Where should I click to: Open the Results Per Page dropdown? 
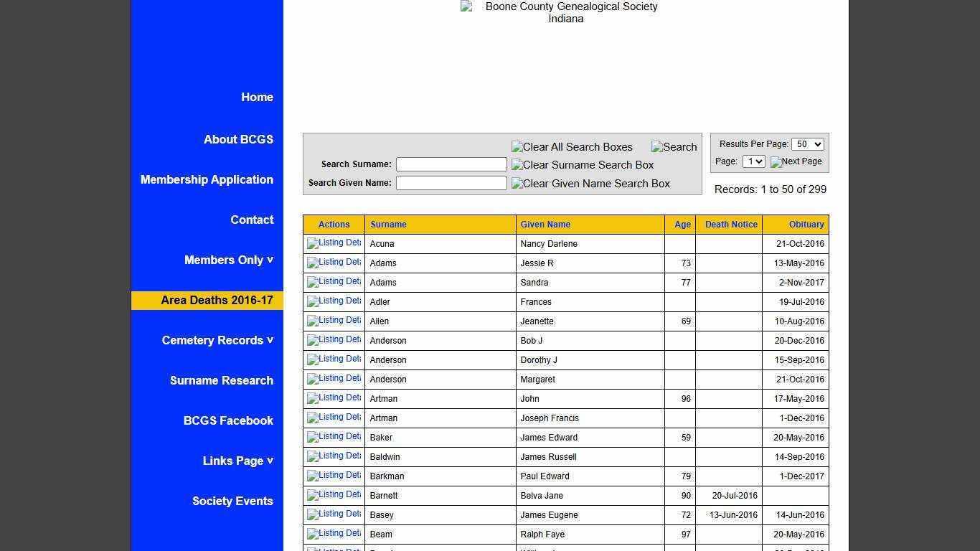[807, 144]
